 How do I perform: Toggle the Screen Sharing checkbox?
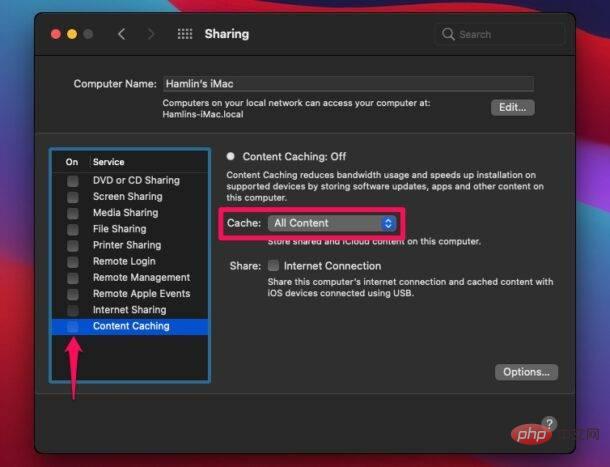[x=73, y=197]
